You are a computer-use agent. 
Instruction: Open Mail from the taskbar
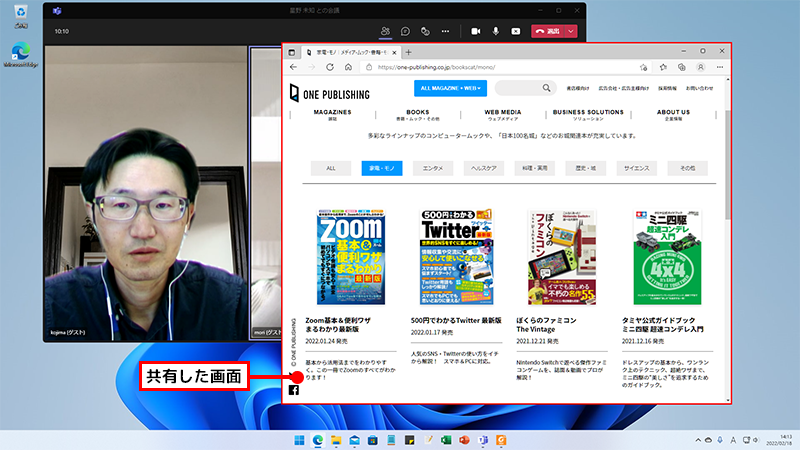(355, 440)
